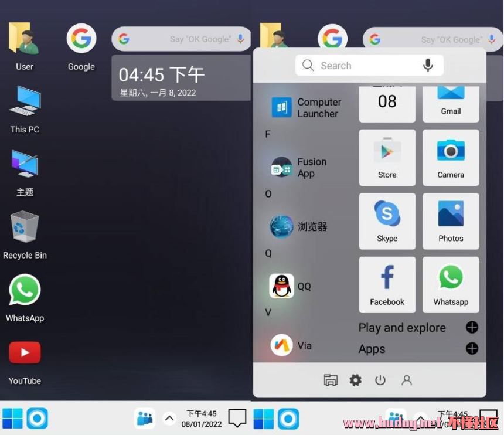Jump to letter V in the app list
The width and height of the screenshot is (504, 435).
click(268, 312)
